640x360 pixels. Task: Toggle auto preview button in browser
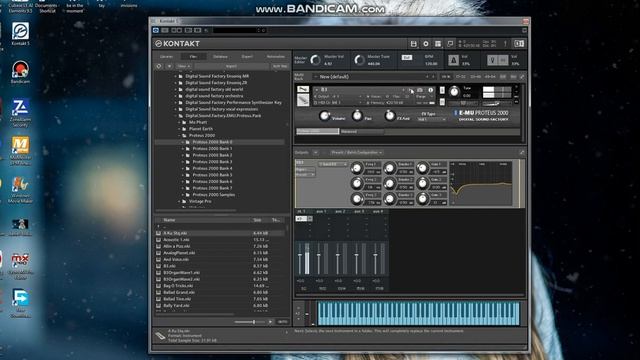click(x=282, y=322)
